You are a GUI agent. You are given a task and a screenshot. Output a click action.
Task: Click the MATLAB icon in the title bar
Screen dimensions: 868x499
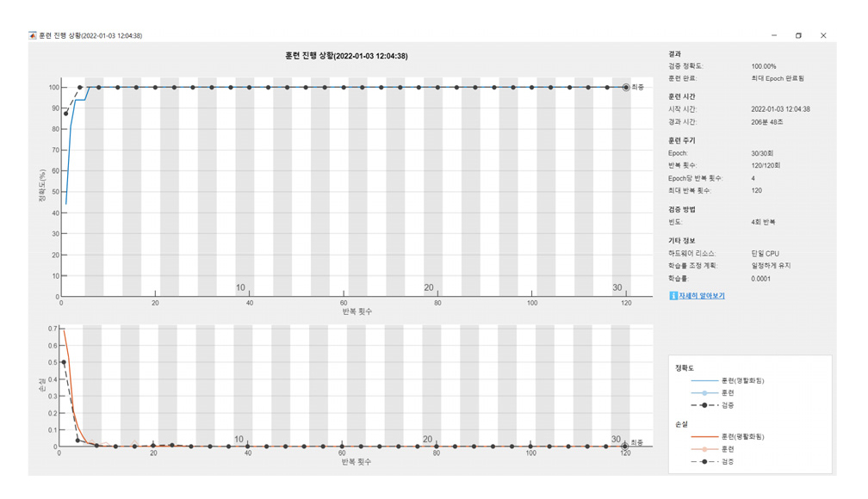33,36
